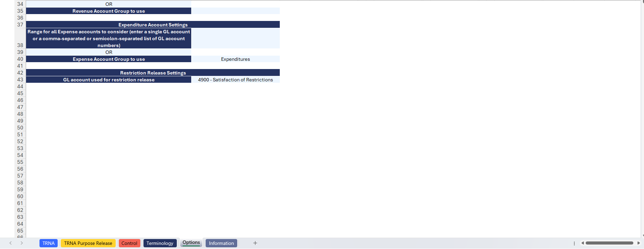The height and width of the screenshot is (249, 644).
Task: Select the Options sheet tab
Action: [191, 242]
